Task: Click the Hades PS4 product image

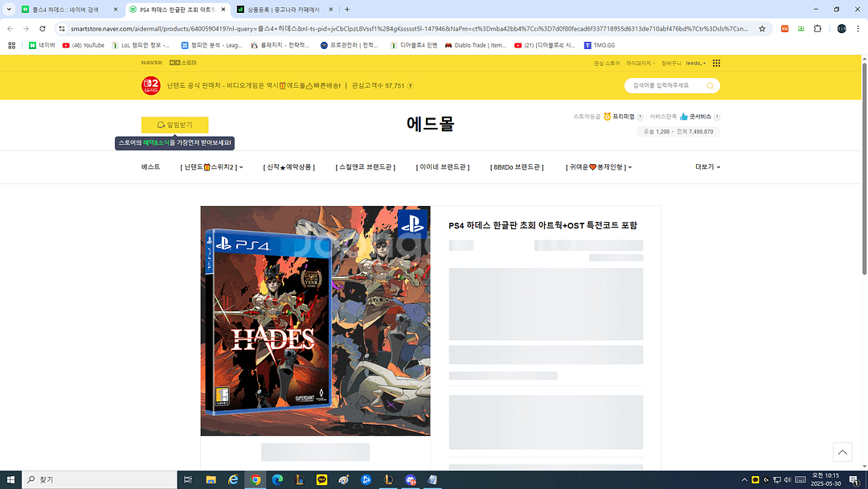Action: pyautogui.click(x=315, y=321)
